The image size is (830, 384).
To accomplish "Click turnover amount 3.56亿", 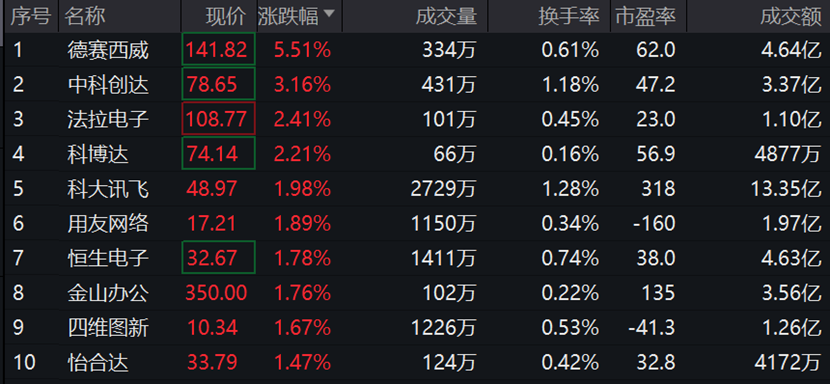I will [x=791, y=293].
